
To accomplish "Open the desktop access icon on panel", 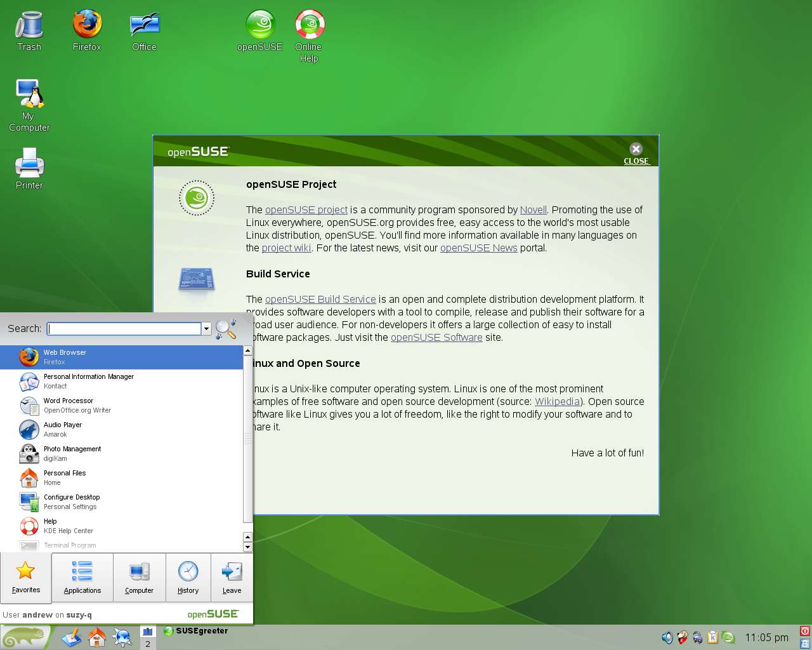I will pos(72,637).
